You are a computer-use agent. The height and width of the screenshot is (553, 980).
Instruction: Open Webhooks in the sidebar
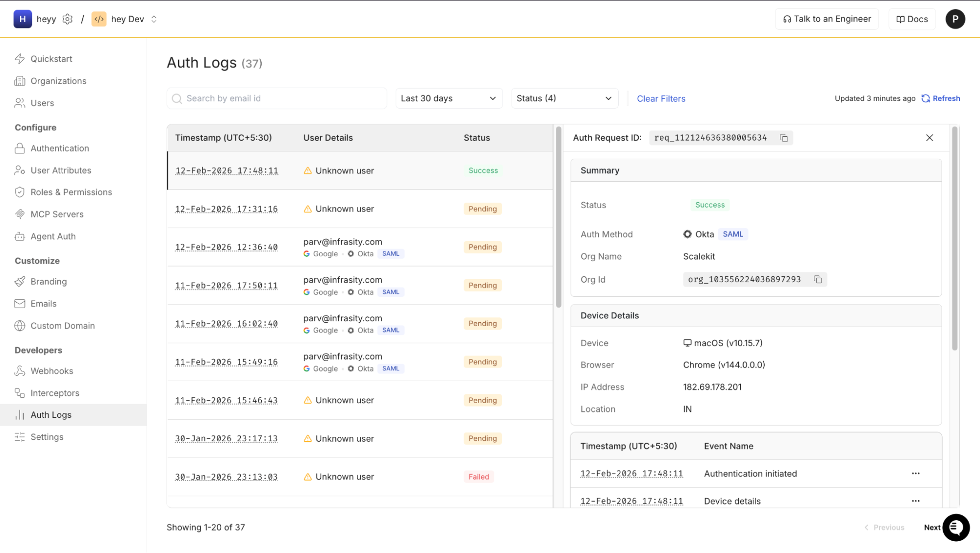pos(51,371)
